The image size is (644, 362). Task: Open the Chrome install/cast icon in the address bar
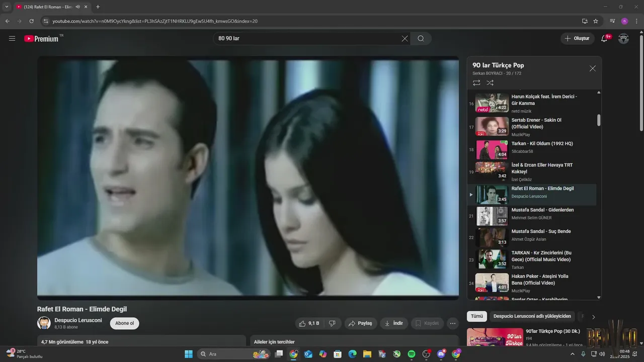click(x=585, y=21)
